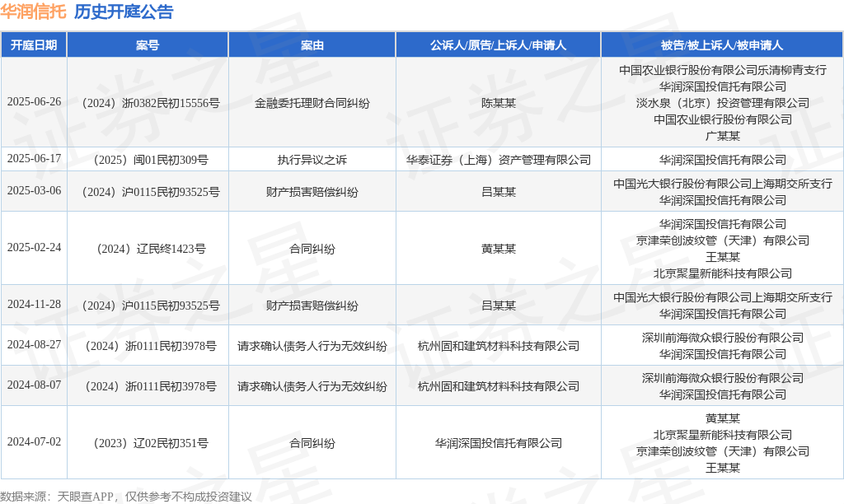Click 请求确认债务人行为无效纠纷 in the 2024-08-07 row
Screen dimensions: 844x504
tap(312, 386)
